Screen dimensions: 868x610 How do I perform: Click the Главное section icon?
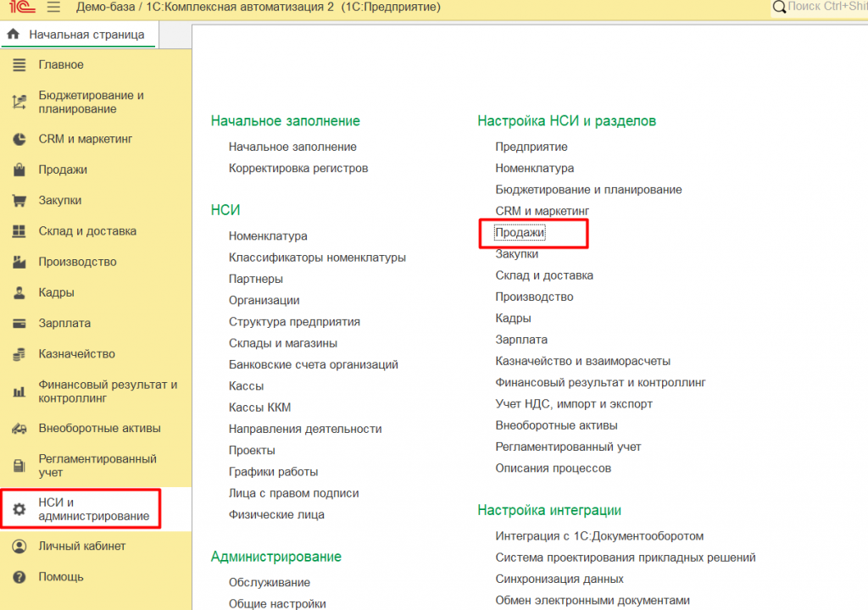point(19,64)
